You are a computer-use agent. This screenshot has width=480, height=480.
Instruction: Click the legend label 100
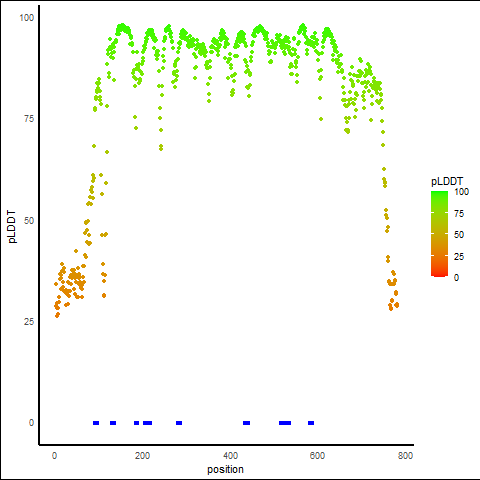(461, 192)
